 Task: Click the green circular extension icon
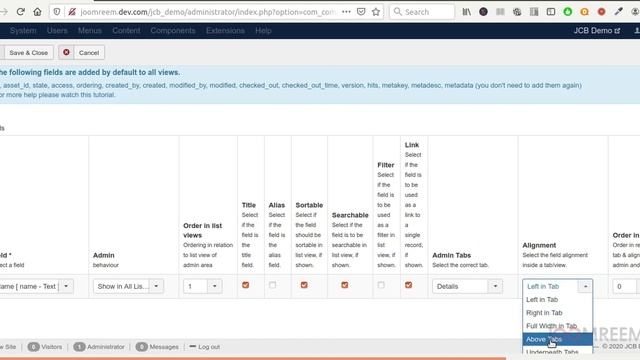[x=567, y=12]
